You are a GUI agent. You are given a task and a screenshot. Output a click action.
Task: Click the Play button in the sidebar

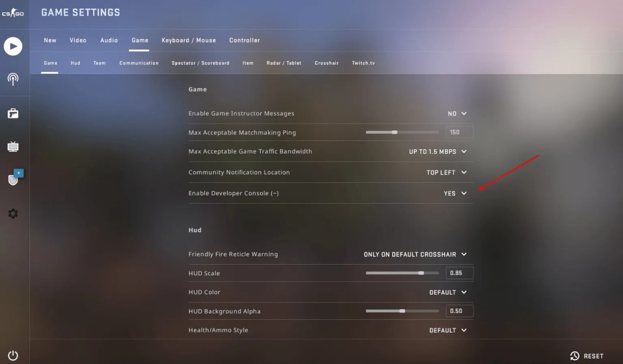13,47
